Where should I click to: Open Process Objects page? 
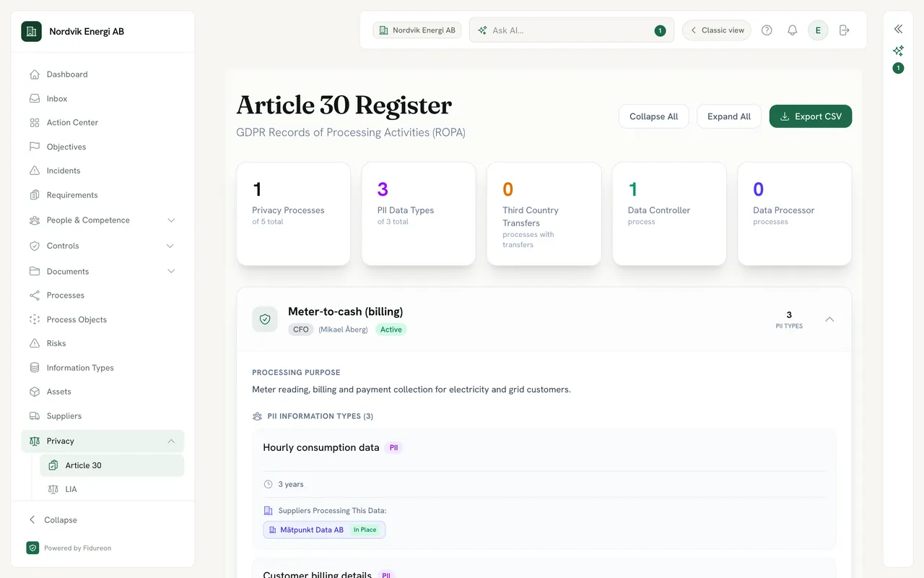coord(103,319)
